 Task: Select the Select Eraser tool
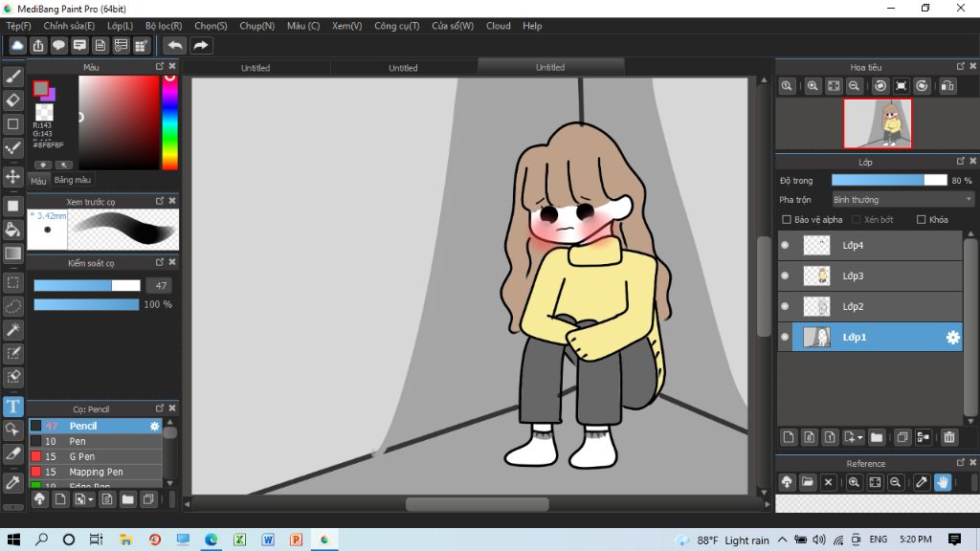pyautogui.click(x=13, y=377)
